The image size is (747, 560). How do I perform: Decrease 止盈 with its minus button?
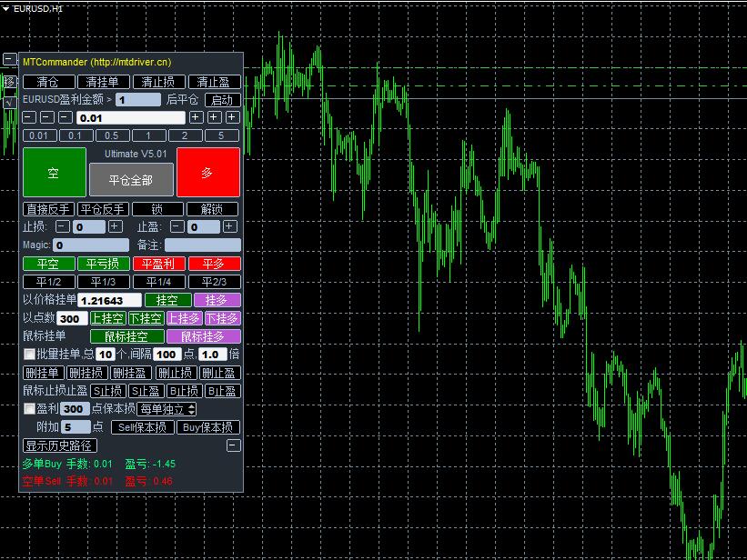pyautogui.click(x=177, y=227)
